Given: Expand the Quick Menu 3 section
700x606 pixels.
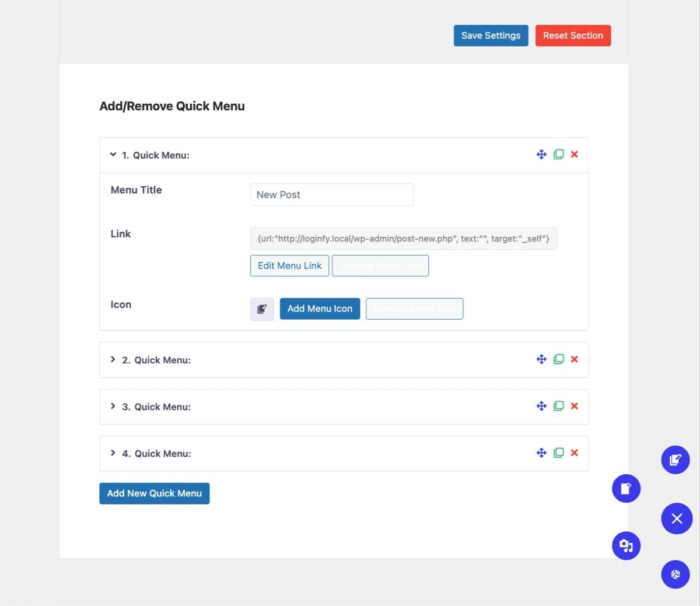Looking at the screenshot, I should coord(113,406).
